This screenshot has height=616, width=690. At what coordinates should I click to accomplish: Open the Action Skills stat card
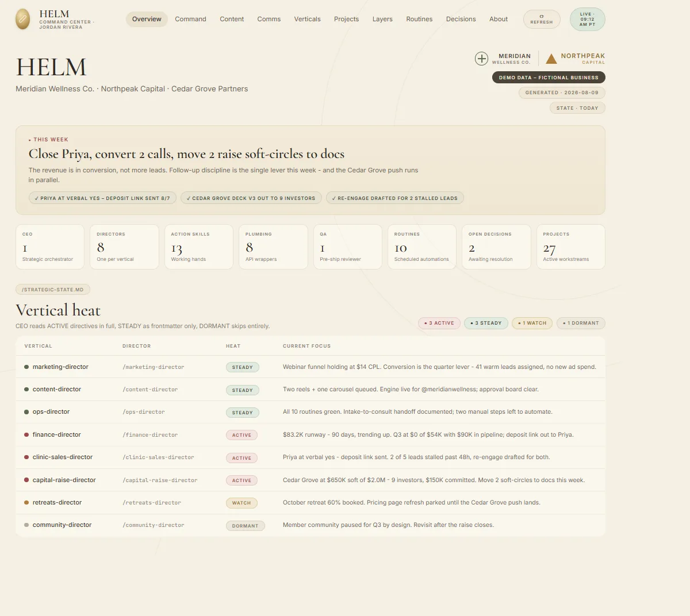click(198, 247)
